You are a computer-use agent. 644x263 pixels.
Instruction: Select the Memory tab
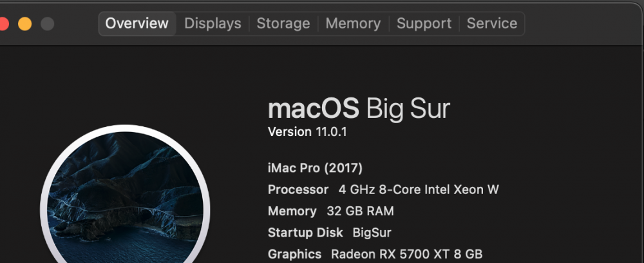click(353, 23)
